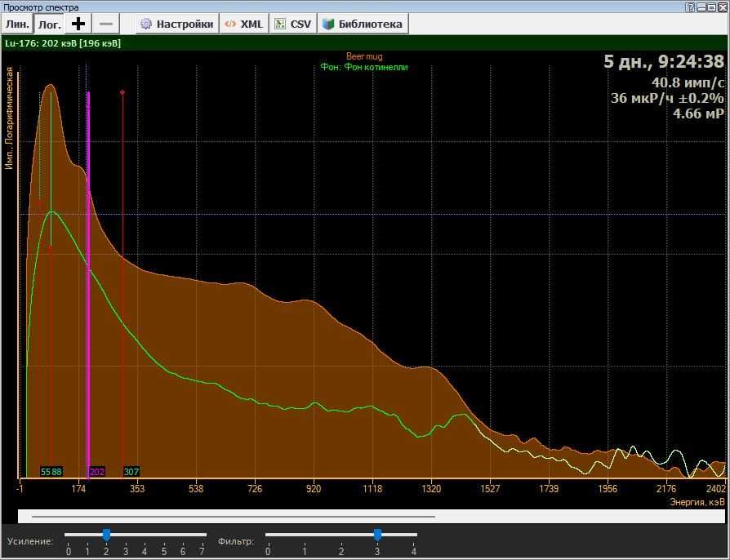The image size is (730, 560).
Task: Click the gear icon in Настройки
Action: coord(146,24)
